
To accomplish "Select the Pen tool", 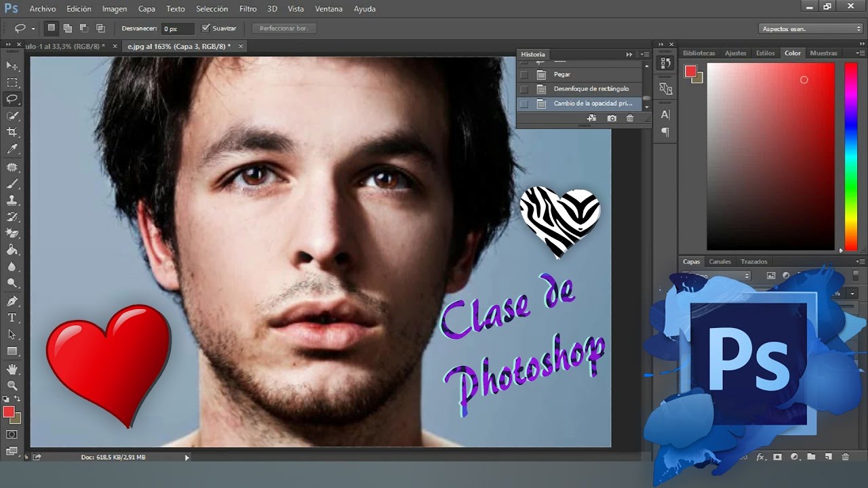I will coord(12,301).
